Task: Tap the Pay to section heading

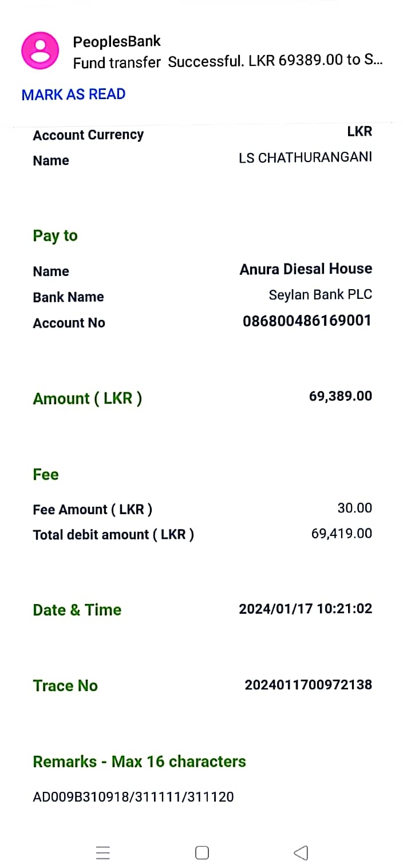Action: (x=55, y=236)
